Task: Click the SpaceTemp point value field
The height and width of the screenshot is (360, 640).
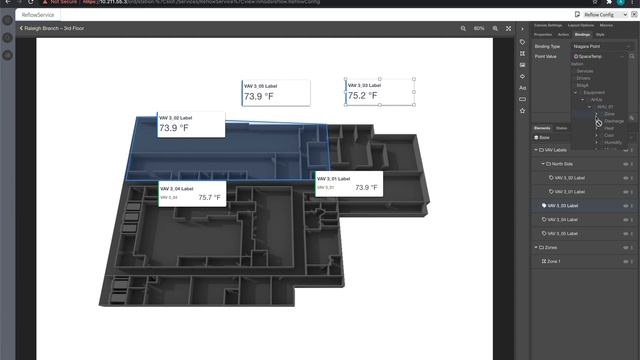Action: click(x=599, y=56)
